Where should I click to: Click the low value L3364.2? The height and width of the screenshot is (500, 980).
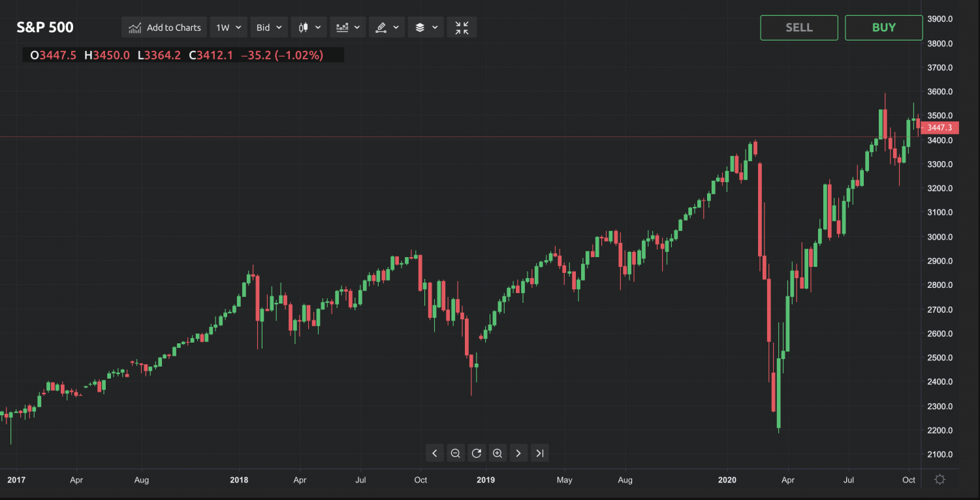tap(159, 55)
